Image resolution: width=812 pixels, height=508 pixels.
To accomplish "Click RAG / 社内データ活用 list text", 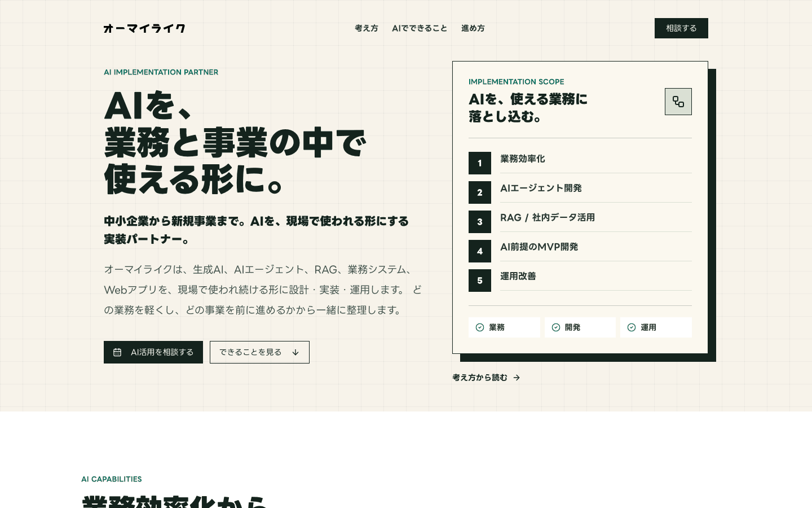I will tap(548, 218).
